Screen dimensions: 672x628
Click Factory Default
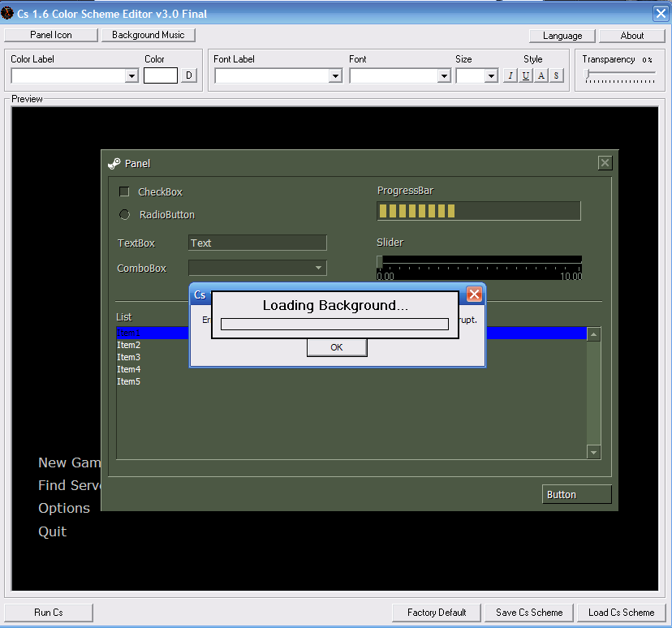point(437,613)
